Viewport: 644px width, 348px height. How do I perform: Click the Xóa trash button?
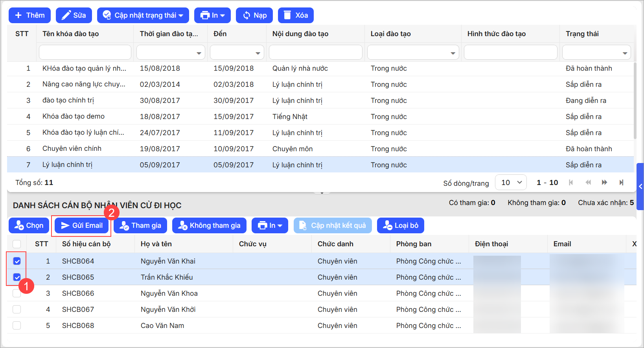[x=296, y=15]
